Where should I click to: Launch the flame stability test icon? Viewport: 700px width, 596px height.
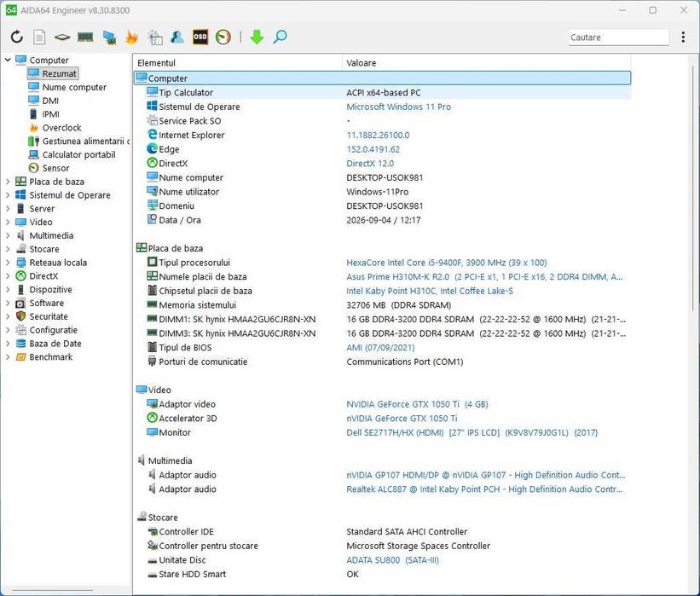click(x=131, y=37)
